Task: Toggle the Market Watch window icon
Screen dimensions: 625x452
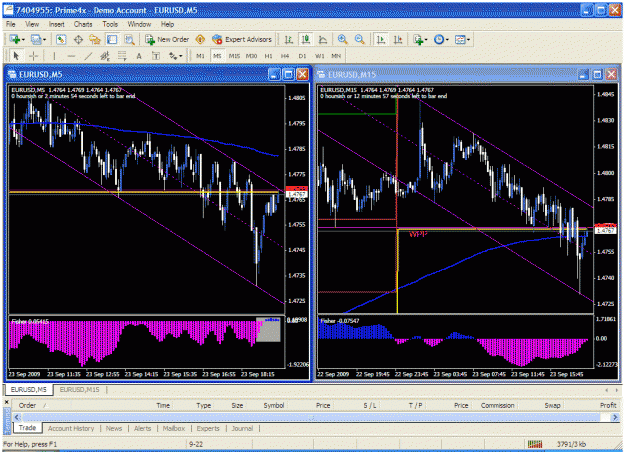Action: click(61, 39)
